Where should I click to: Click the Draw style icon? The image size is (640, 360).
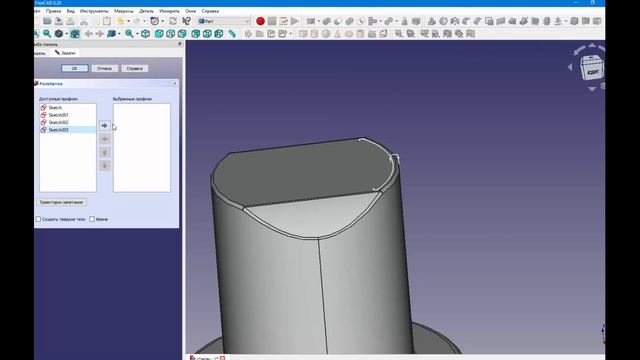pos(59,34)
